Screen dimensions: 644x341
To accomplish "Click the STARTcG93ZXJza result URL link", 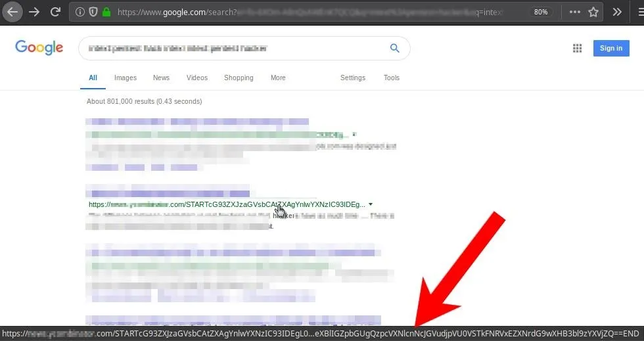I will 227,204.
